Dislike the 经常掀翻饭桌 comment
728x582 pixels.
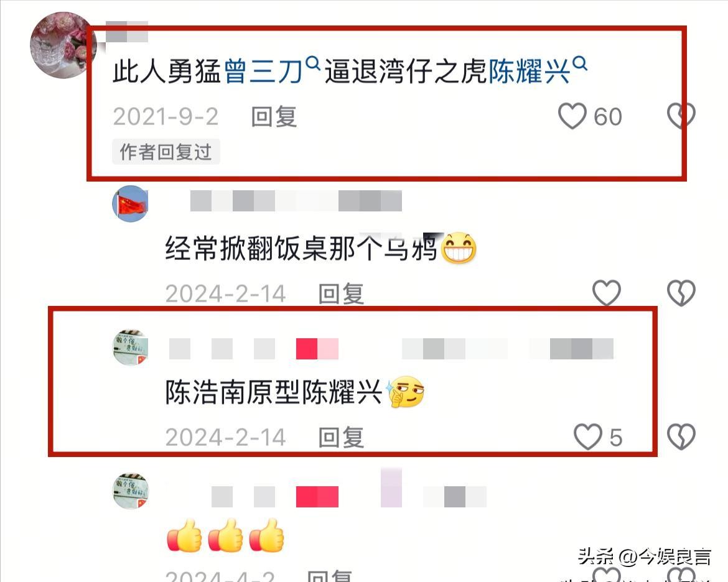click(x=681, y=293)
